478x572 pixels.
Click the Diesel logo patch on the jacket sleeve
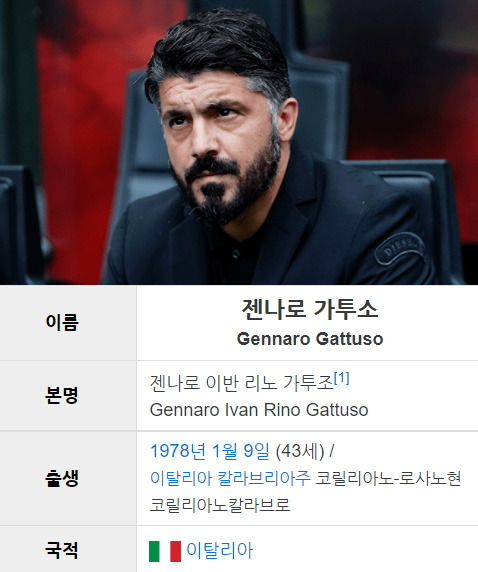point(400,249)
